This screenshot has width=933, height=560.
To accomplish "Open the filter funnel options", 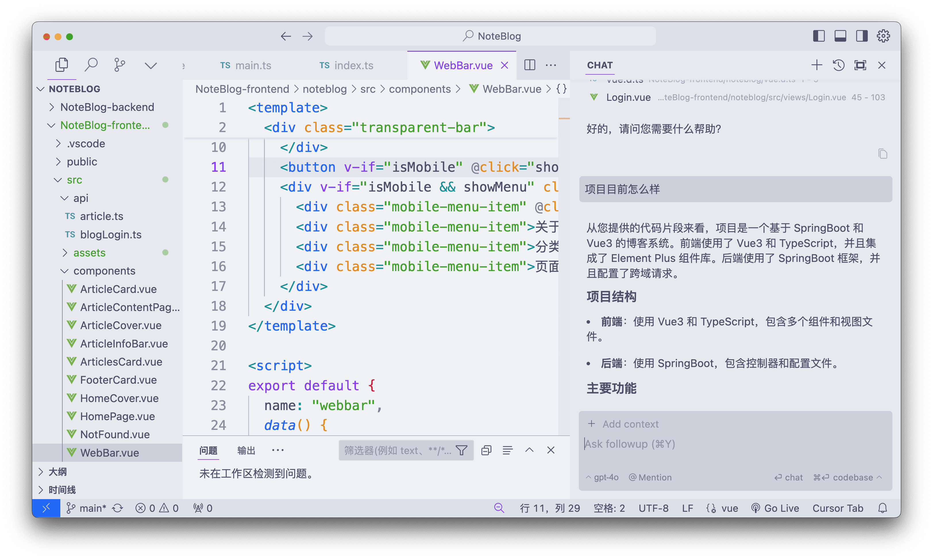I will (462, 450).
